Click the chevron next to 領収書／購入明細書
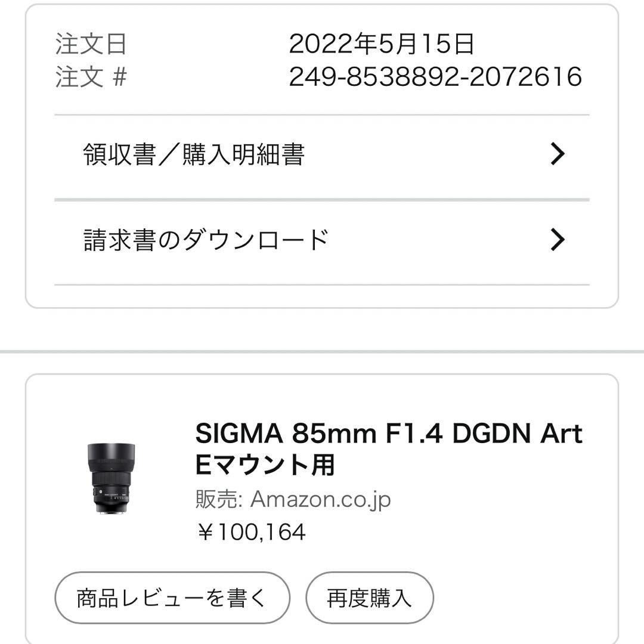Viewport: 644px width, 644px height. point(558,154)
